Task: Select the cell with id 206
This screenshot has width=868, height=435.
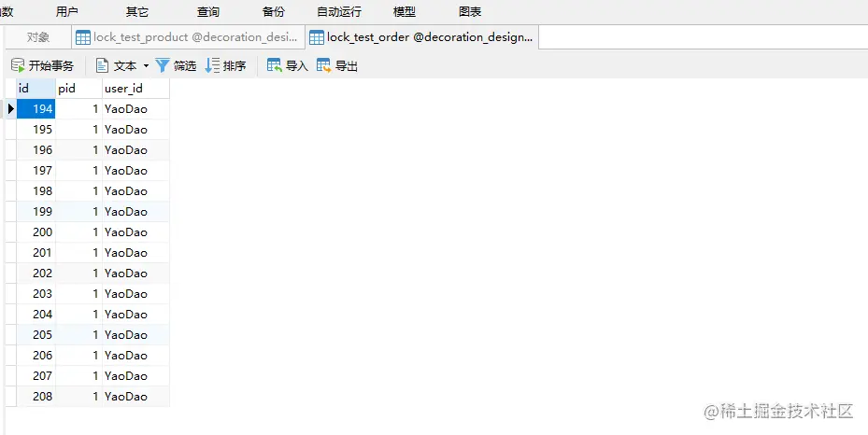Action: [x=36, y=355]
